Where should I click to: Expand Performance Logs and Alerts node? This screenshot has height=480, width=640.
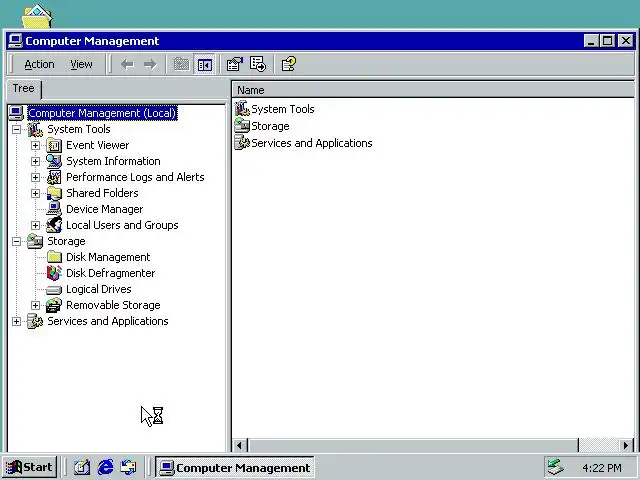pyautogui.click(x=36, y=177)
